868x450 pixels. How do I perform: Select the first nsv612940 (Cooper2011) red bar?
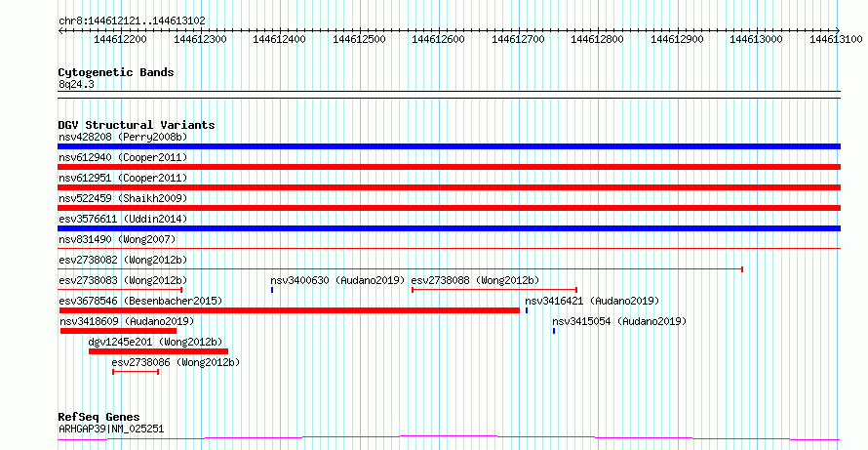(449, 167)
